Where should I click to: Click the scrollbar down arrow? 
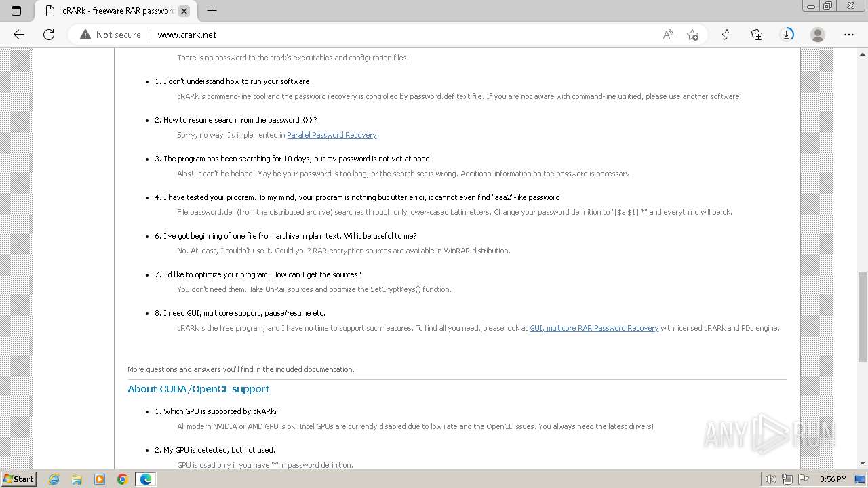pyautogui.click(x=862, y=463)
